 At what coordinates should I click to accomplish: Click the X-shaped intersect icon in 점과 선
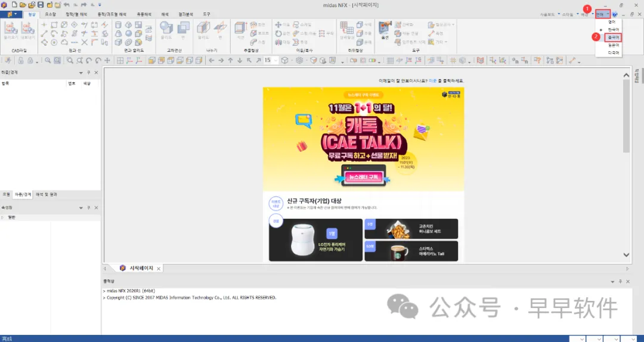(x=84, y=42)
